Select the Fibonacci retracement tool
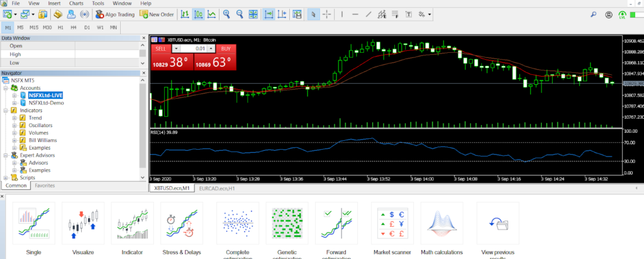Viewport: 644px width, 259px height. click(396, 14)
